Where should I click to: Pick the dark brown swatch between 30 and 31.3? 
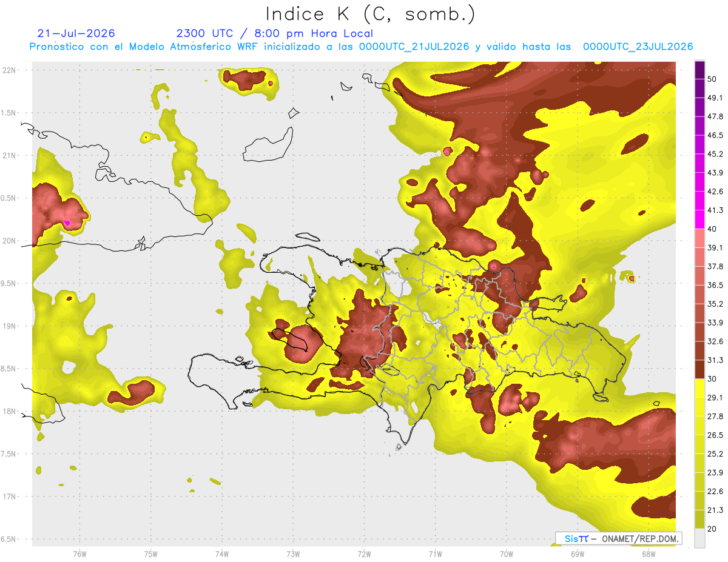[x=699, y=369]
